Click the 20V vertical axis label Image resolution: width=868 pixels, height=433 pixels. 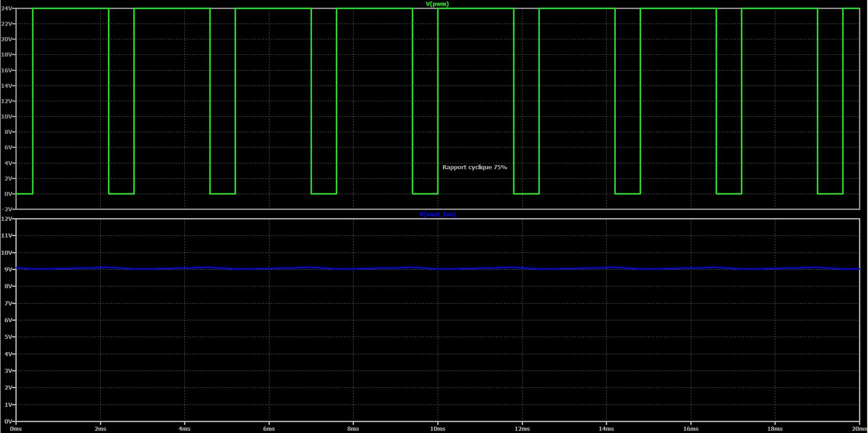click(6, 39)
